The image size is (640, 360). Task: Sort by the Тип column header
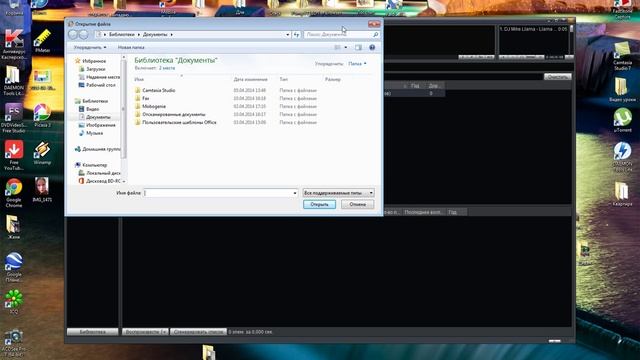[x=284, y=80]
